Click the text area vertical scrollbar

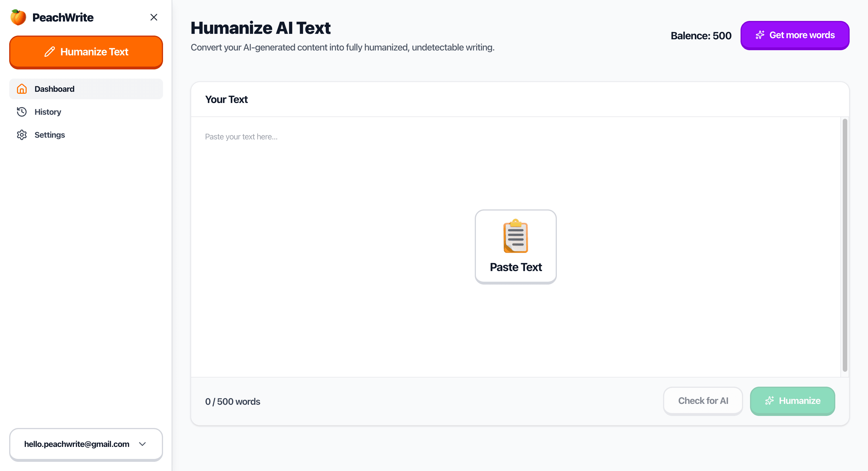[845, 245]
